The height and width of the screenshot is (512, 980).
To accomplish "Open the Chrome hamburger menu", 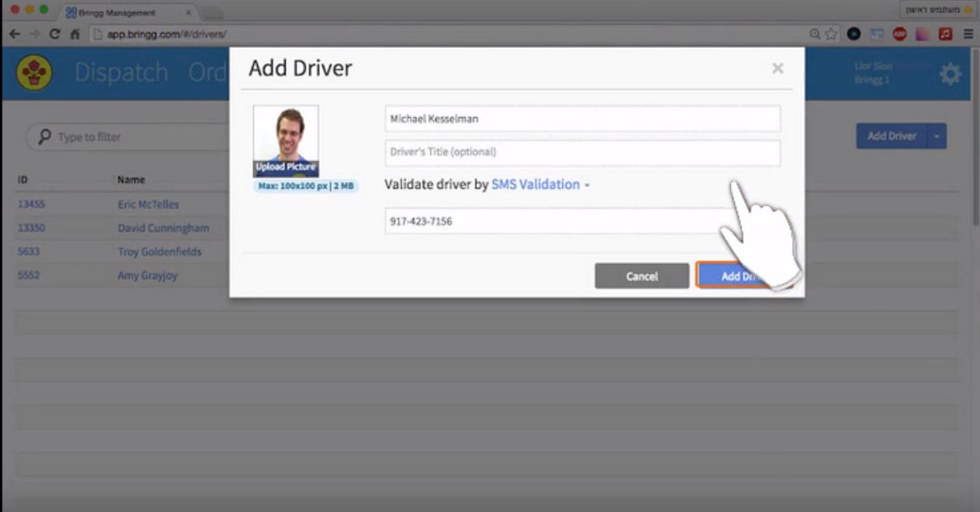I will (x=968, y=34).
